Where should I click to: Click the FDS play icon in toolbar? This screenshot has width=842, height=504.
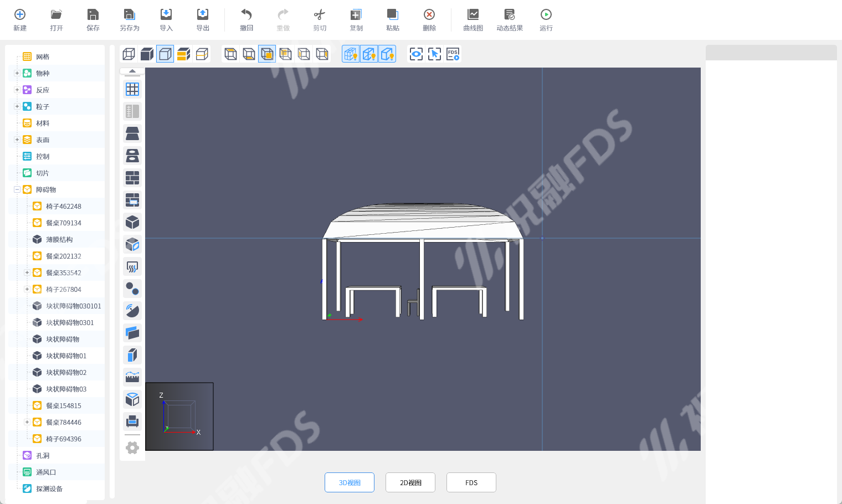453,54
